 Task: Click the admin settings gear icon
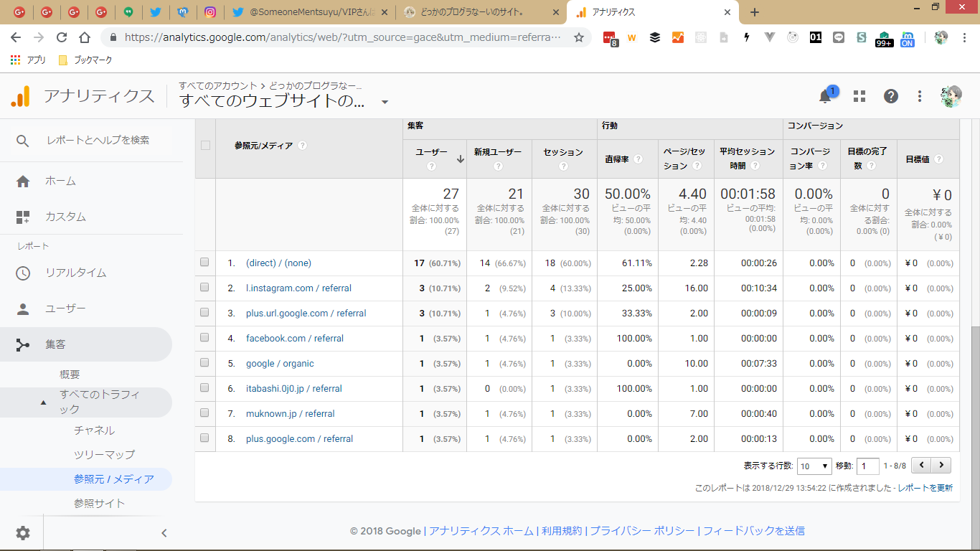click(23, 532)
